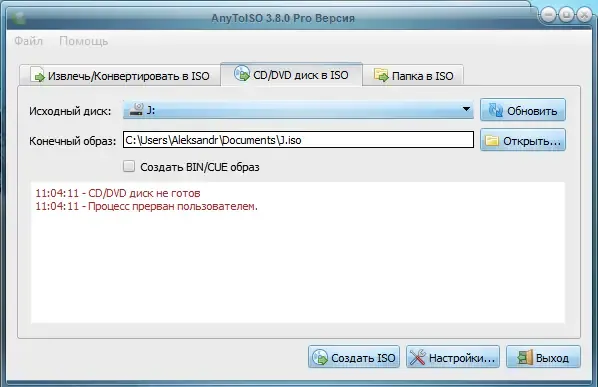Click the disc icon on CD/DVD tab
Viewport: 598px width, 387px height.
242,73
